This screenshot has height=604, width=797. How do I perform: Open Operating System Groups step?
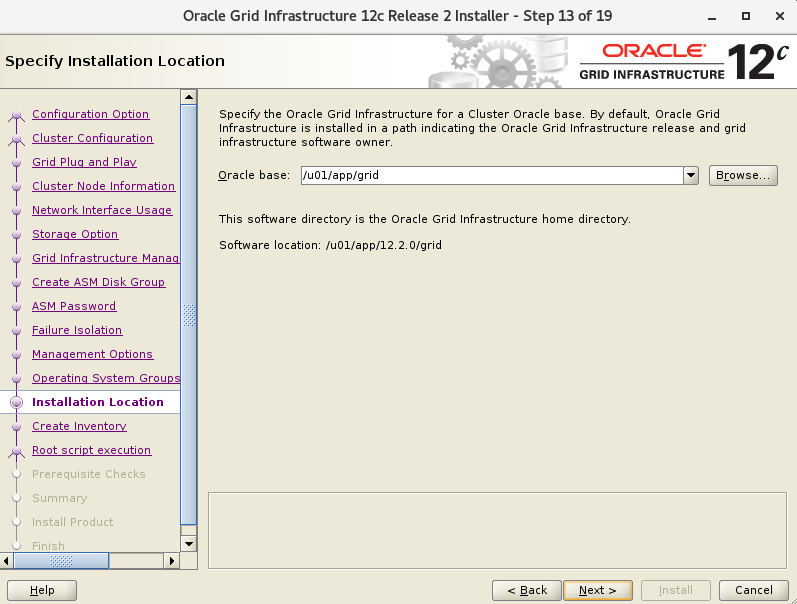click(106, 378)
